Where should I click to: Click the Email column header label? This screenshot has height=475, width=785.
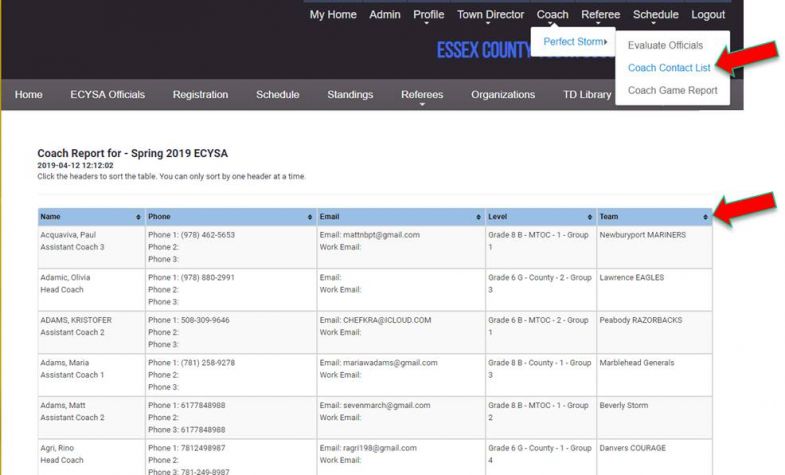(329, 217)
